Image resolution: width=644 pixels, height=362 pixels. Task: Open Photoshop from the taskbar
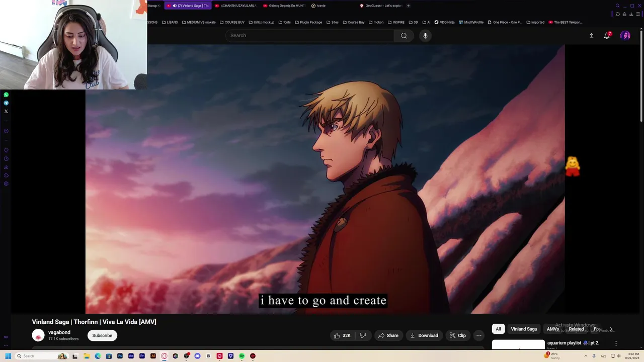(120, 356)
